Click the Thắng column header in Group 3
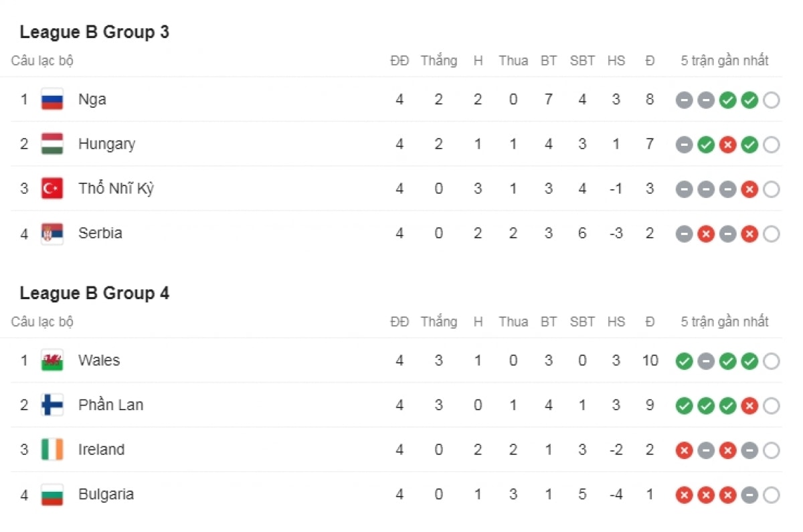Screen dimensions: 803x532 tap(439, 61)
